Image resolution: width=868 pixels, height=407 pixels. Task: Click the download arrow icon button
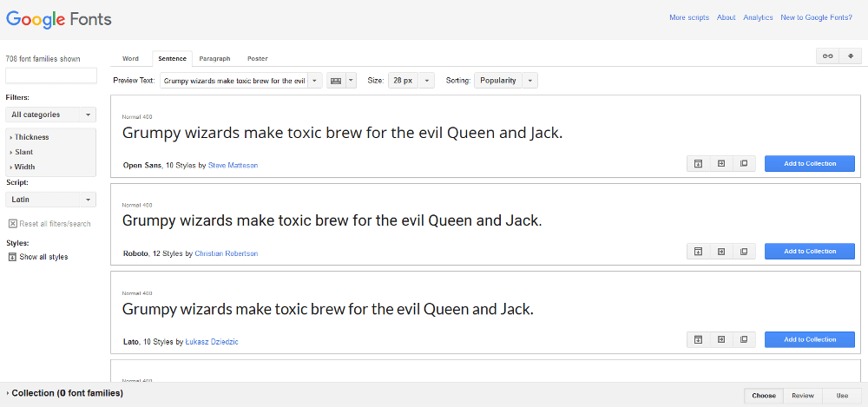point(851,56)
